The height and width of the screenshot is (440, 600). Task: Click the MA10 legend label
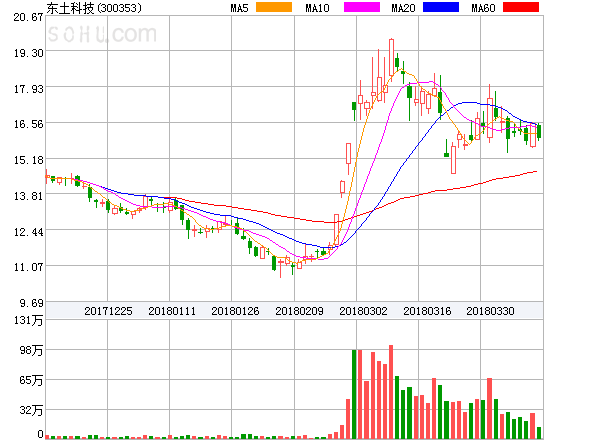tap(317, 8)
